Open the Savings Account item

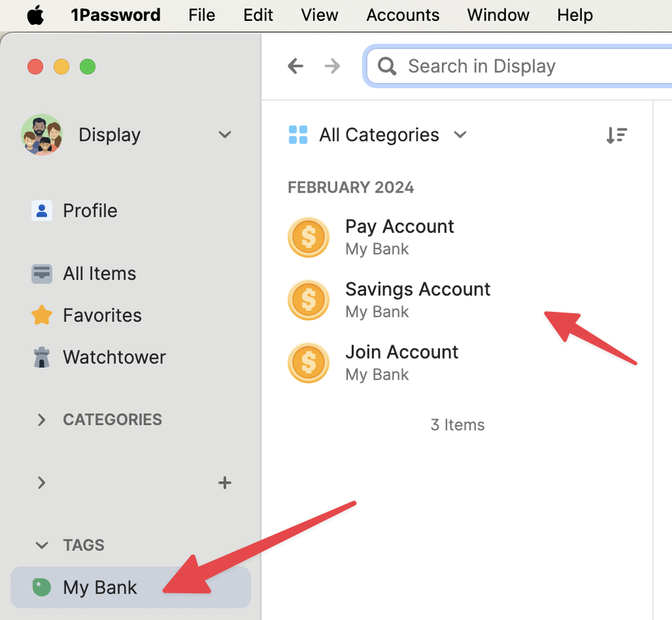[457, 300]
